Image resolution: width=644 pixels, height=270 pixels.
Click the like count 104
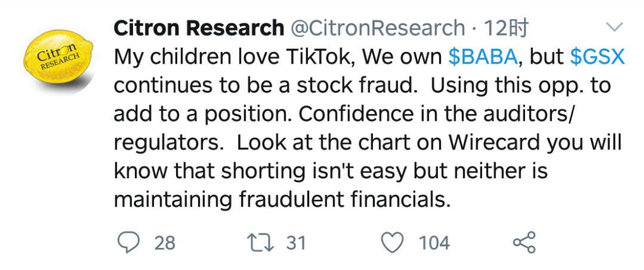[434, 243]
